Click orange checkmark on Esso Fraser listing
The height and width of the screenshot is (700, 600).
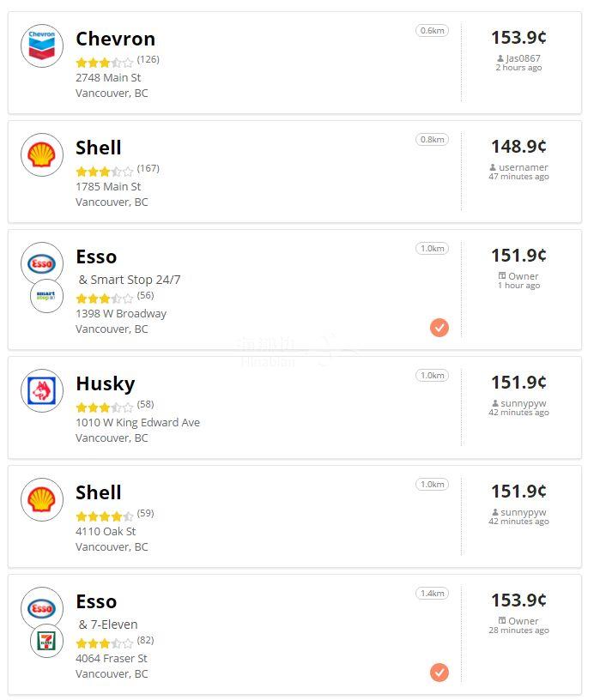pyautogui.click(x=439, y=673)
